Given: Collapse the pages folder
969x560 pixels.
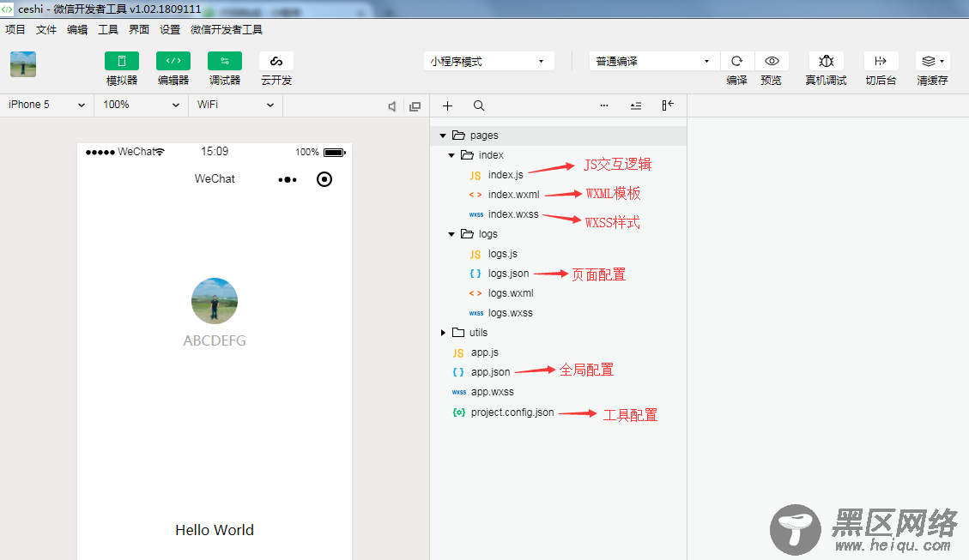Looking at the screenshot, I should pyautogui.click(x=443, y=135).
